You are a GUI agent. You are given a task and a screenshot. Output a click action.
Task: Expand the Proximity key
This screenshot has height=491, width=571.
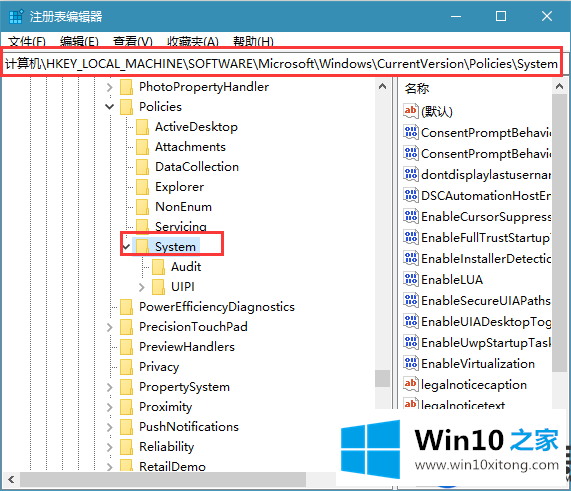(x=109, y=408)
